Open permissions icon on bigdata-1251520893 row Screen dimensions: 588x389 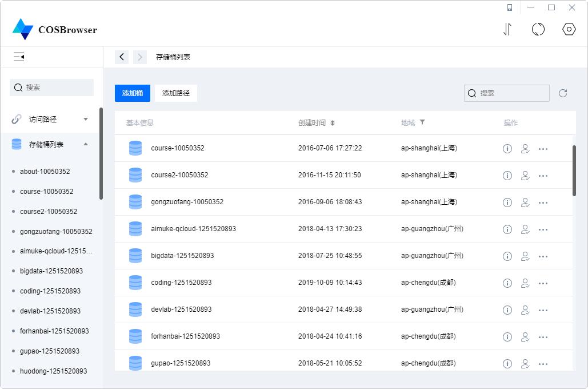[x=525, y=256]
